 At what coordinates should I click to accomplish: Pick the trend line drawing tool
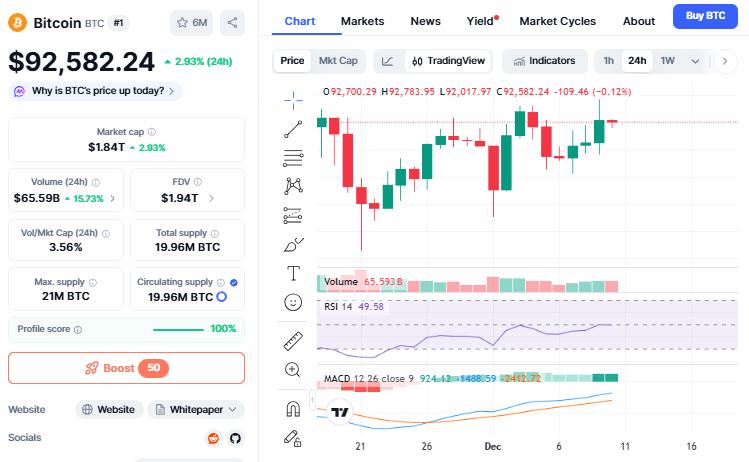tap(293, 128)
